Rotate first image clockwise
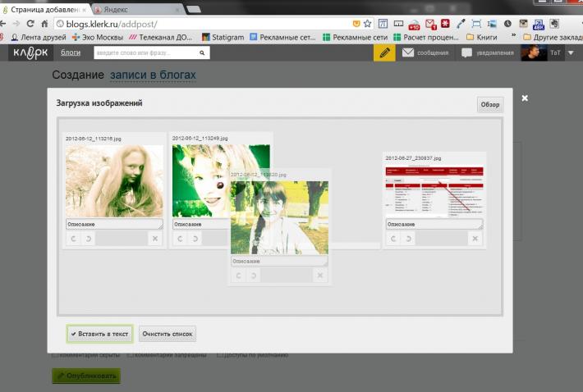Image resolution: width=583 pixels, height=392 pixels. 88,239
